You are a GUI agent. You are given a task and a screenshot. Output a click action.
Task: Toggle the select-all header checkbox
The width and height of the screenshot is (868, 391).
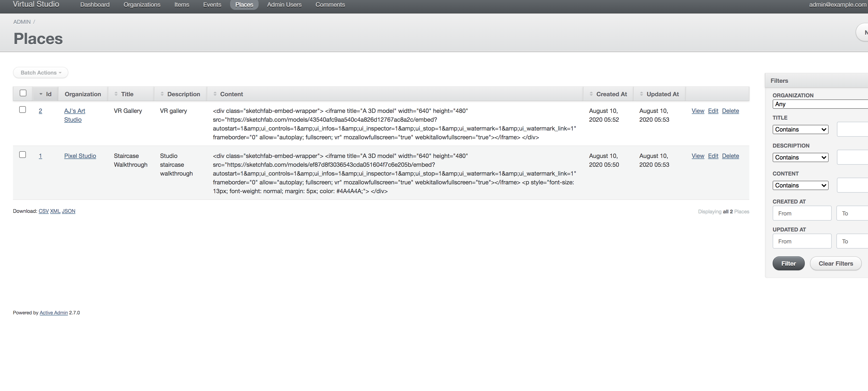click(x=23, y=93)
